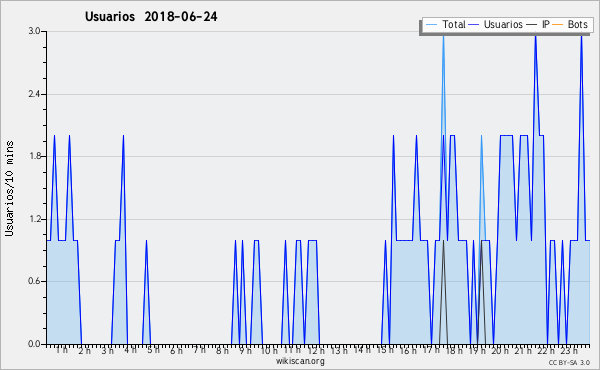Image resolution: width=600 pixels, height=370 pixels.
Task: Click the CC BY-SA 3.0 license text
Action: click(569, 362)
